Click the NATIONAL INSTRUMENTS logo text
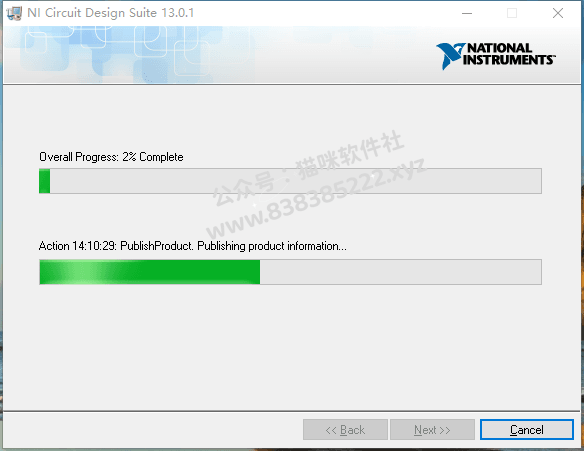 [510, 54]
